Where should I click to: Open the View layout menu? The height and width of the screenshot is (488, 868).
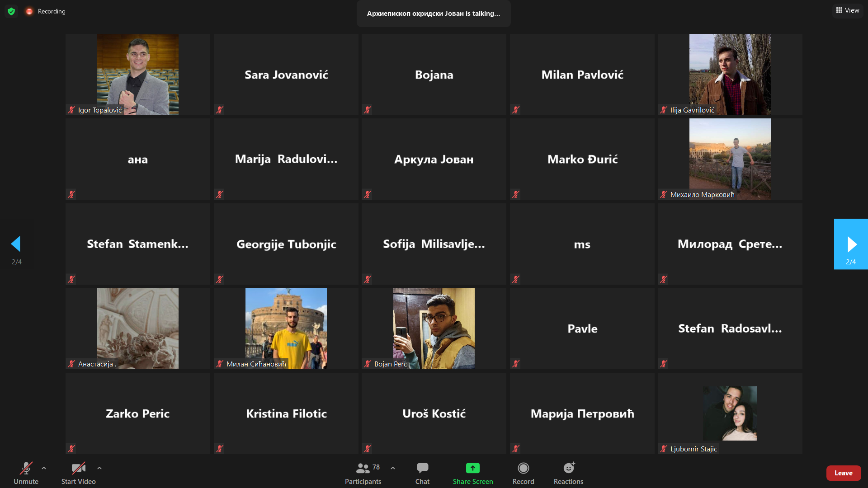[x=848, y=10]
